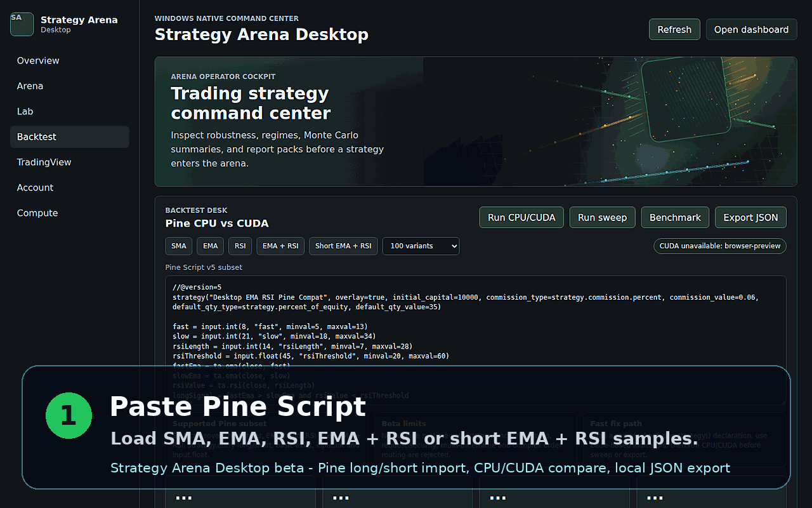Click the 'slow = input.int(21' code line

pos(274,337)
